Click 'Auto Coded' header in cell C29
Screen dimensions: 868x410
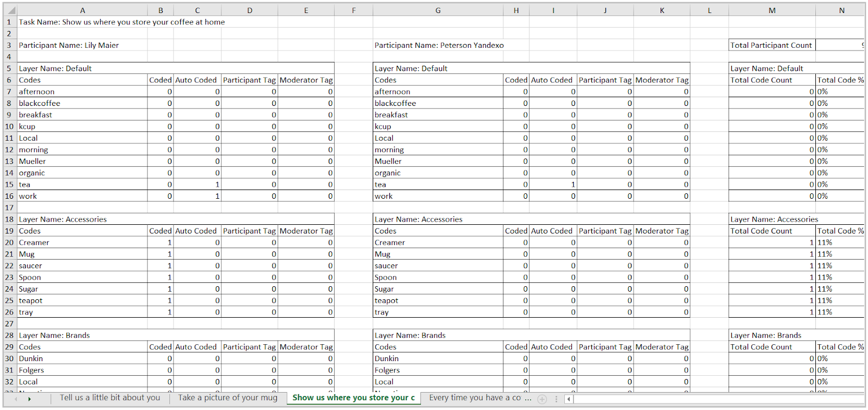[x=197, y=347]
